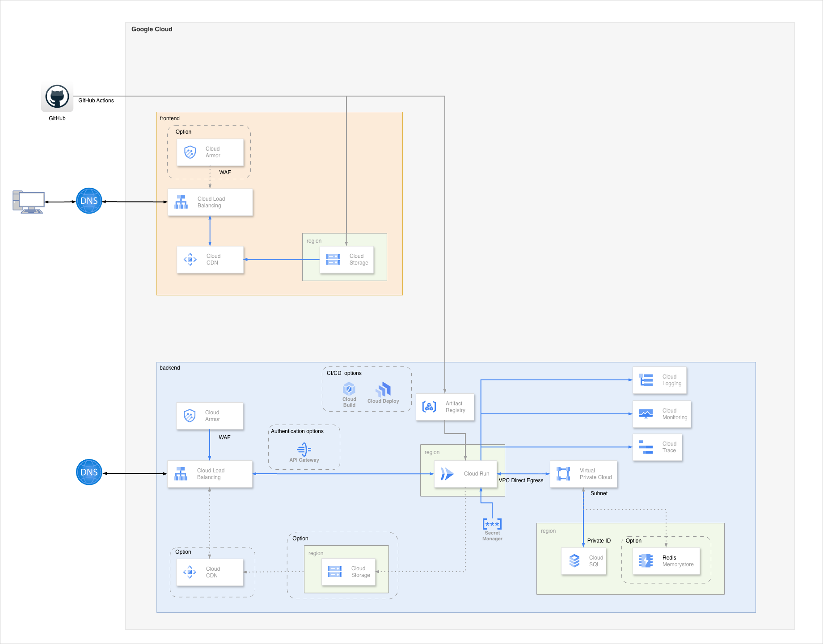Click the Redis Memorystore icon
Image resolution: width=823 pixels, height=644 pixels.
(646, 560)
